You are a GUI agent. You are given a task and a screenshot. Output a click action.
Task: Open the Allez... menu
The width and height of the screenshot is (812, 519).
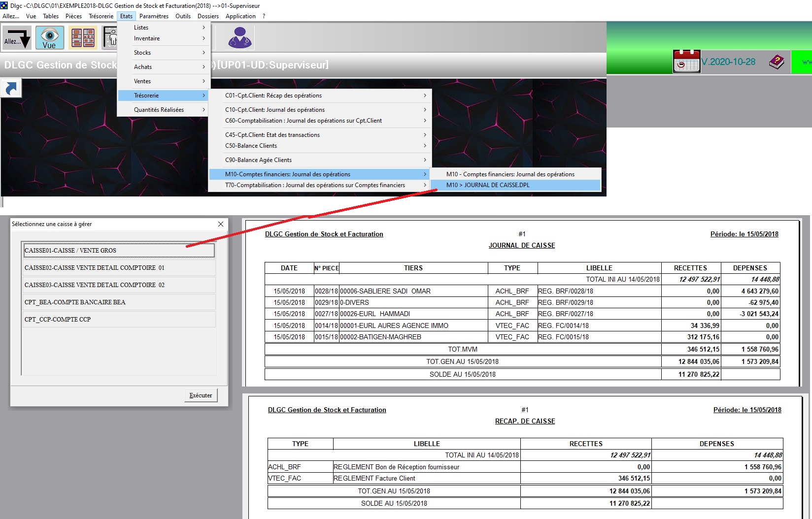click(x=11, y=16)
